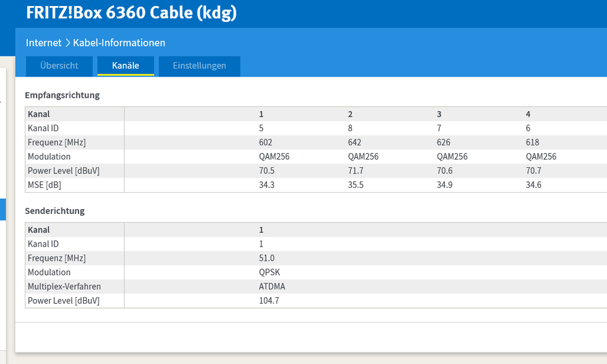
Task: Click the Power Level value 70.5 for channel 1
Action: [266, 171]
